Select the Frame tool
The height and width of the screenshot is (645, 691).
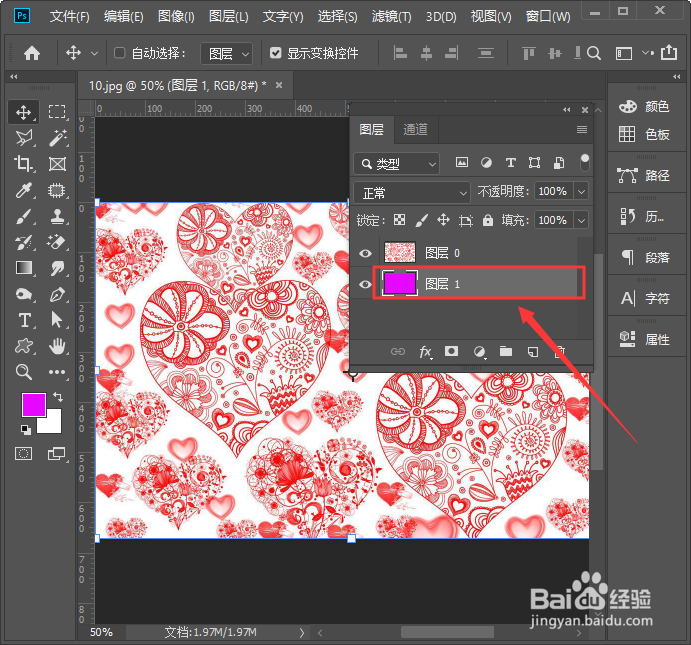click(x=57, y=164)
